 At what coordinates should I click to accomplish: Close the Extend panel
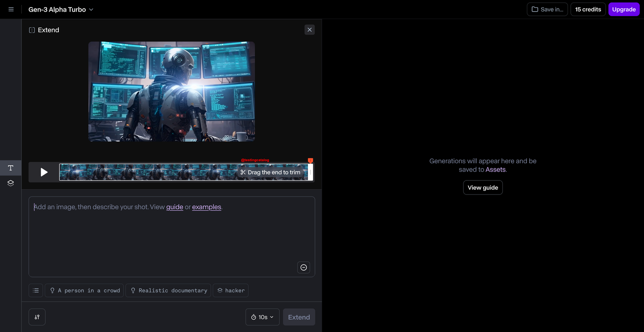point(310,30)
